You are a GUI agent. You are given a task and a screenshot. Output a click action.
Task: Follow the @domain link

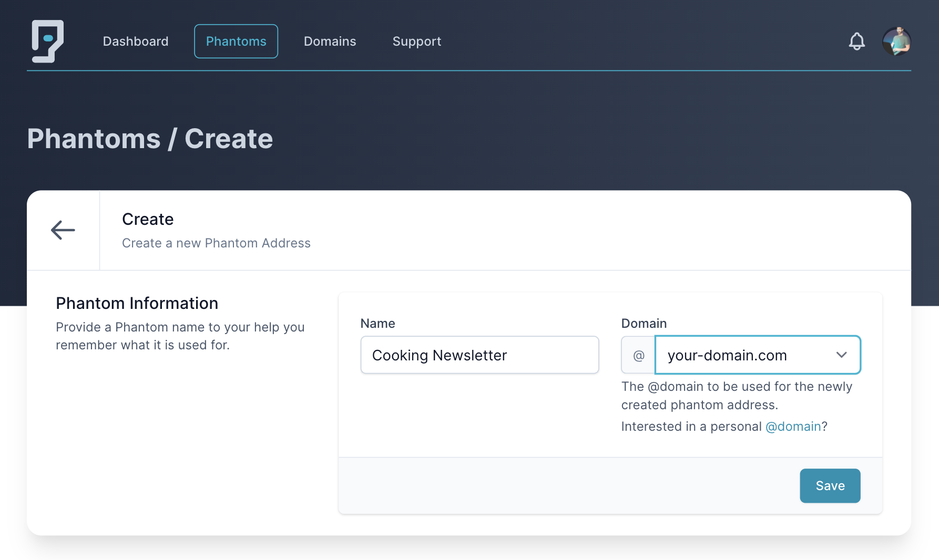(793, 427)
